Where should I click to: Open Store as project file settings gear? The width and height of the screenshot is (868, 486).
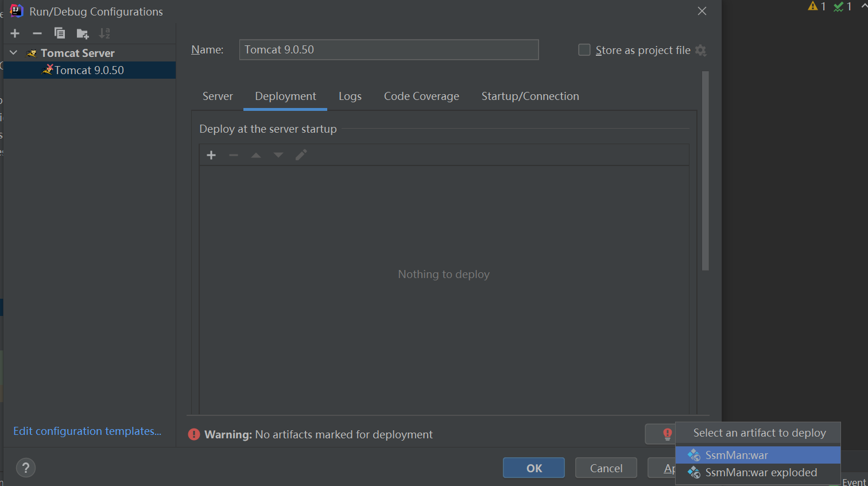701,50
